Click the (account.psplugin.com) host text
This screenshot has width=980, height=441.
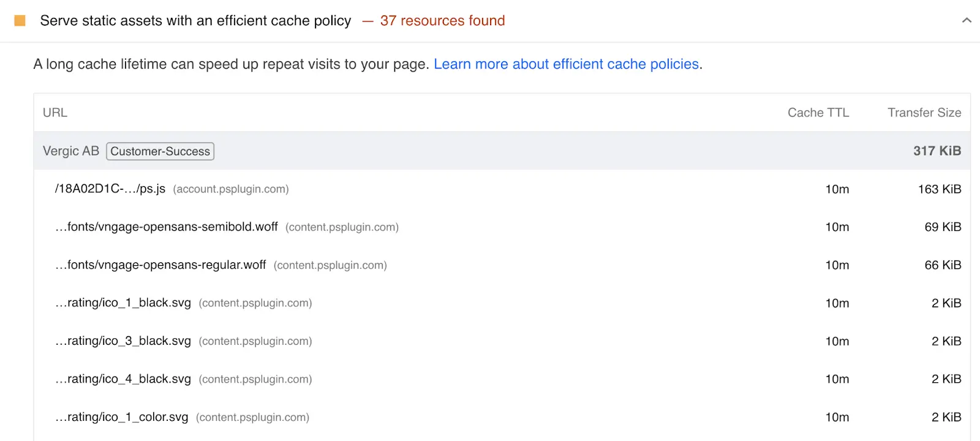point(231,189)
